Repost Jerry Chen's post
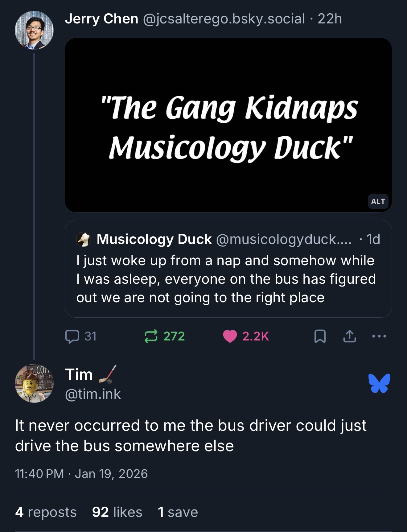 (151, 336)
